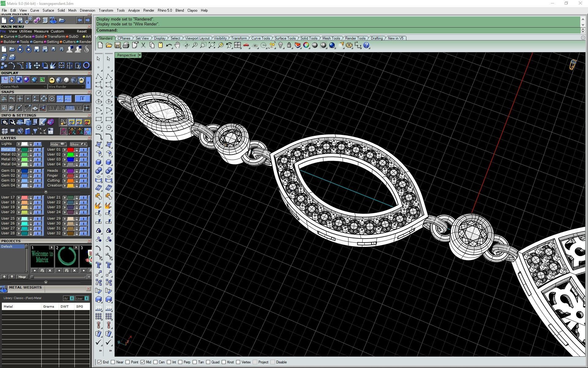Switch to the Curve Tools tab
The image size is (588, 368).
tap(261, 38)
